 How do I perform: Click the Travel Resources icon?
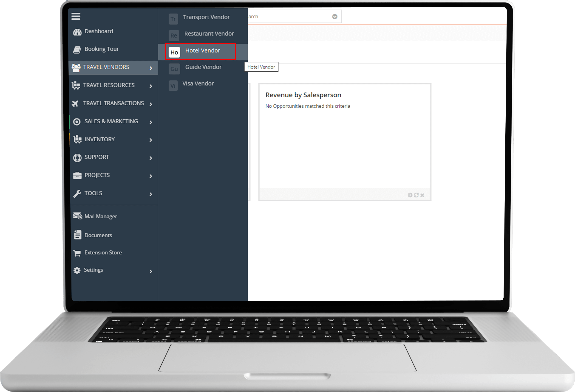point(76,85)
